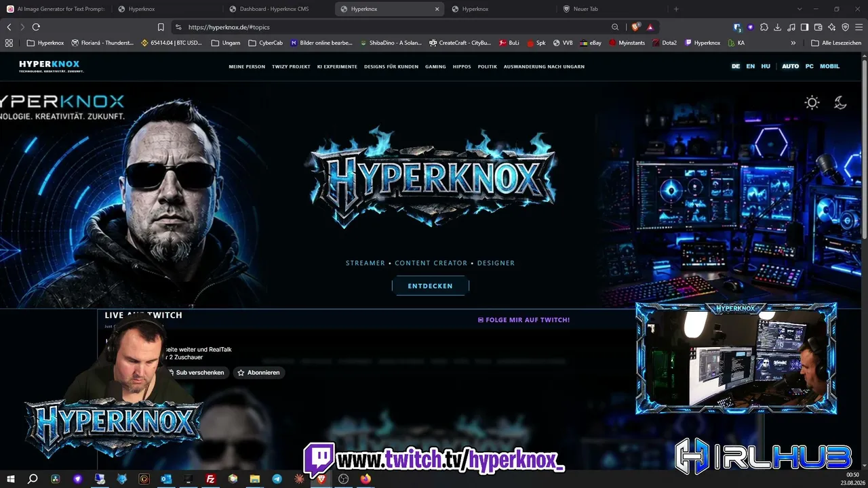Click the ENTDECKEN button
The image size is (868, 488).
click(x=430, y=286)
